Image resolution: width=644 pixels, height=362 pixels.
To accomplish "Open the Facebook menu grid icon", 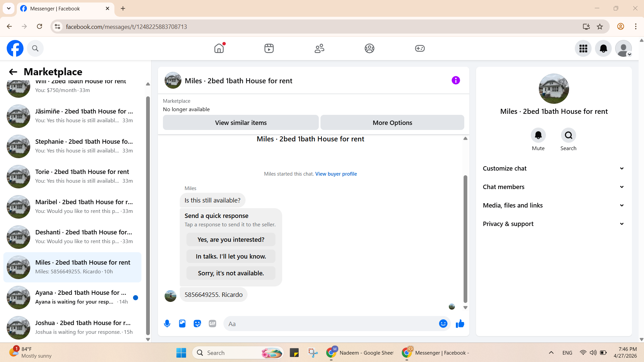I will click(583, 49).
